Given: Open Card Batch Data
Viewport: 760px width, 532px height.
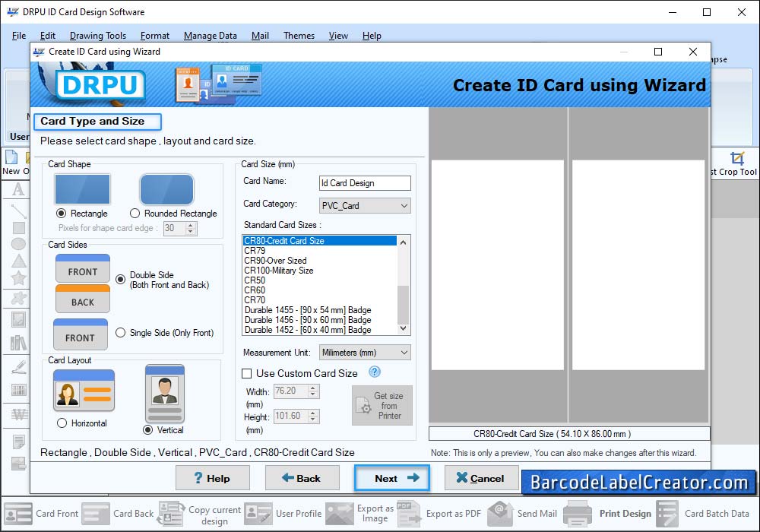Looking at the screenshot, I should pos(702,513).
